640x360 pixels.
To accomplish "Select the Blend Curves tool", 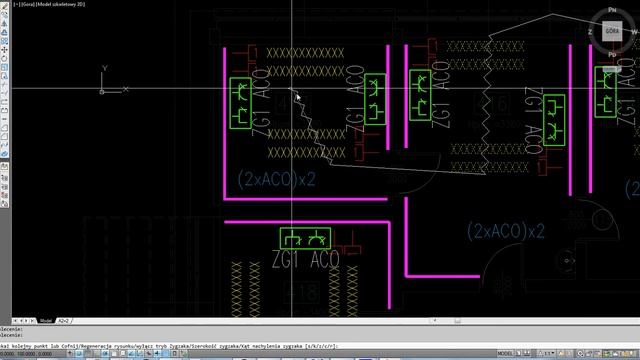I will coord(5,145).
